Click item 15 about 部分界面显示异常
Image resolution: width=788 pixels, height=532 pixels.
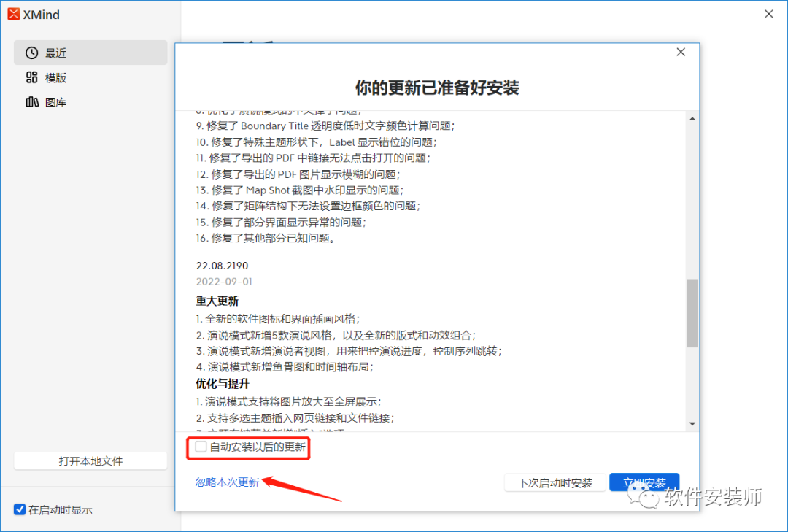[281, 223]
